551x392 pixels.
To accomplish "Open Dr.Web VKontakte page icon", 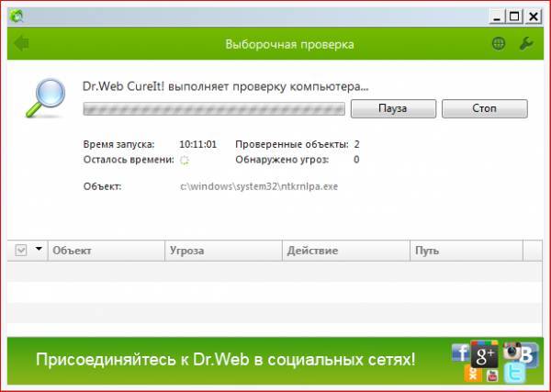I will click(529, 354).
